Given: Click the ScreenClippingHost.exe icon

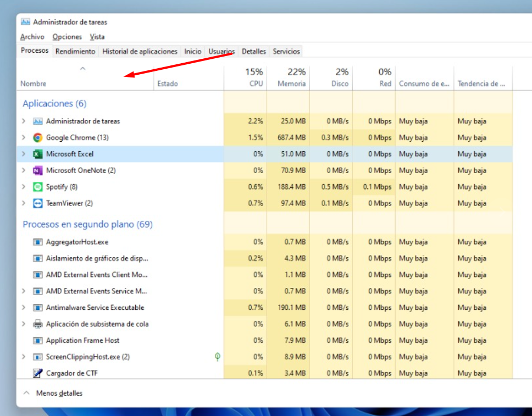Looking at the screenshot, I should click(x=38, y=357).
